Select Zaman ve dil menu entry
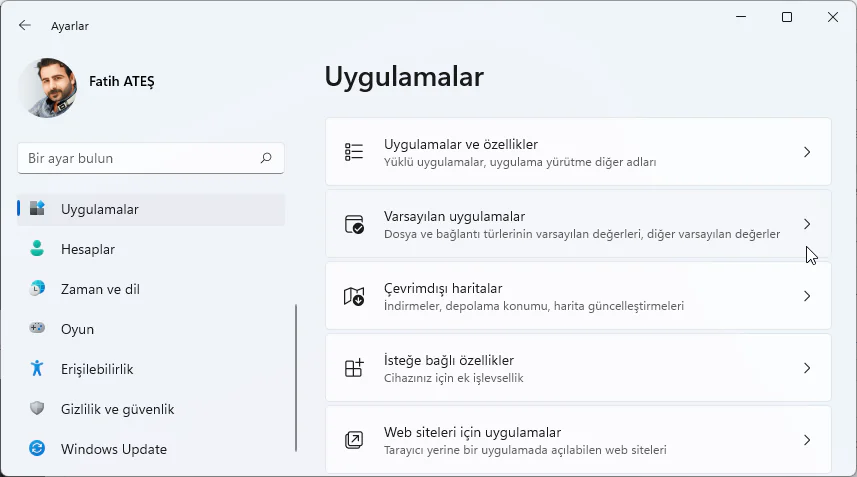 click(100, 289)
